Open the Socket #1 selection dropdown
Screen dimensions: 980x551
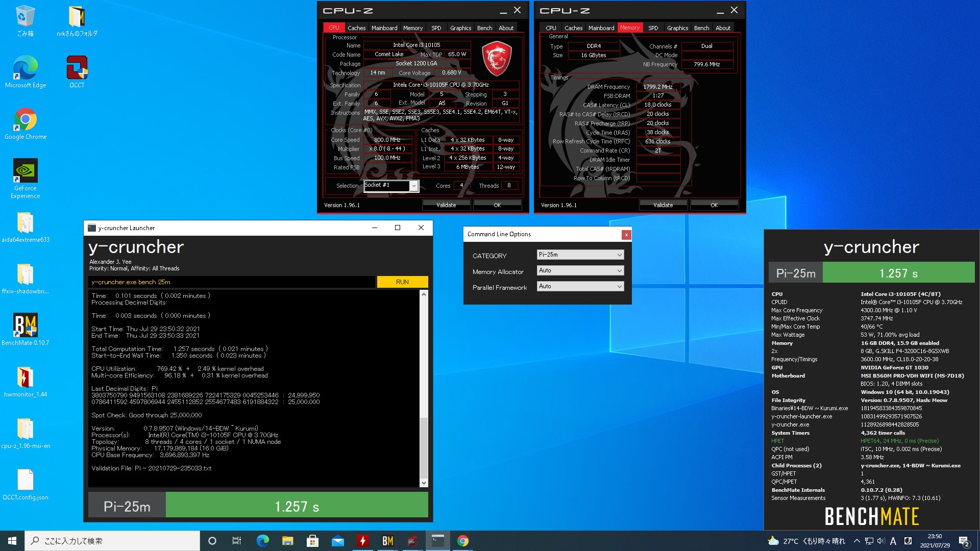(x=391, y=186)
